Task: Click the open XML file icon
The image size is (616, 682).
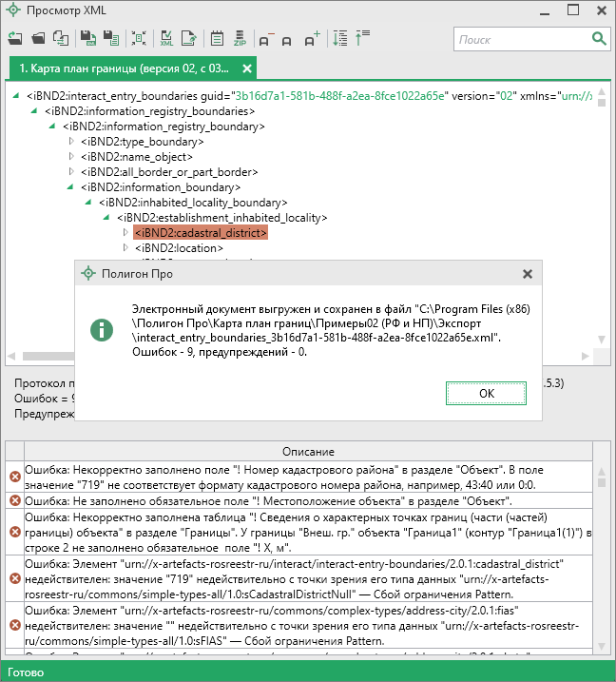Action: click(15, 39)
